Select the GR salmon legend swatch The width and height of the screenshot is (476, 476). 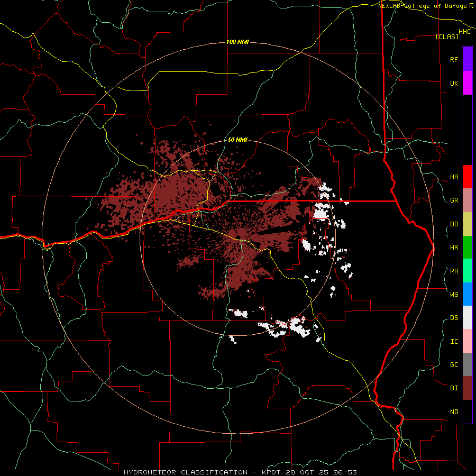pyautogui.click(x=467, y=200)
